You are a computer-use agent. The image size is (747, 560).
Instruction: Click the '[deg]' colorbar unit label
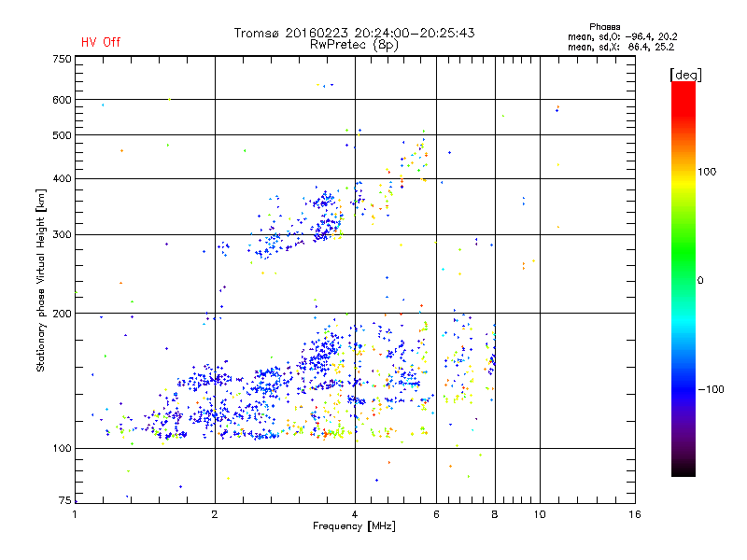(685, 75)
